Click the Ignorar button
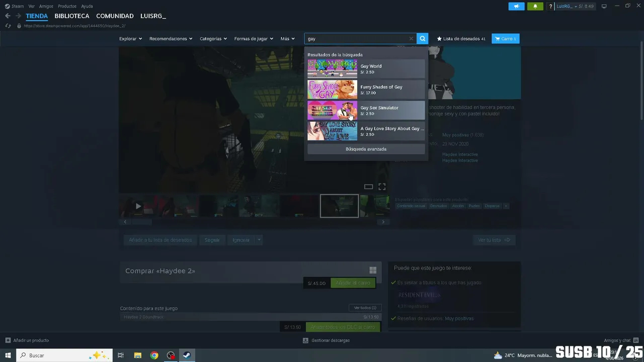The image size is (644, 362). [241, 240]
